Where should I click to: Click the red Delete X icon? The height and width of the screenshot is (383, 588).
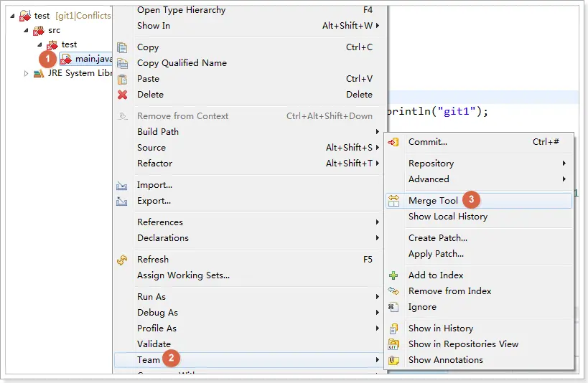(122, 95)
